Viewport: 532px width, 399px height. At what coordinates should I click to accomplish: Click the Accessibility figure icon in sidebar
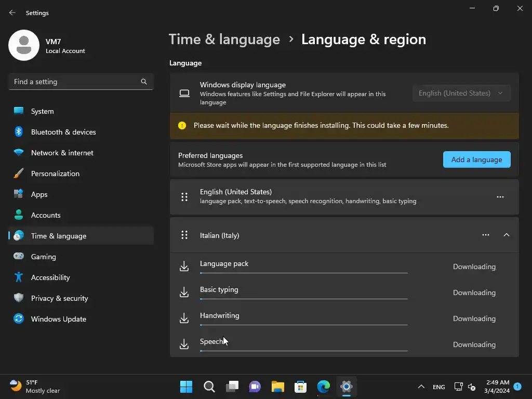tap(19, 277)
